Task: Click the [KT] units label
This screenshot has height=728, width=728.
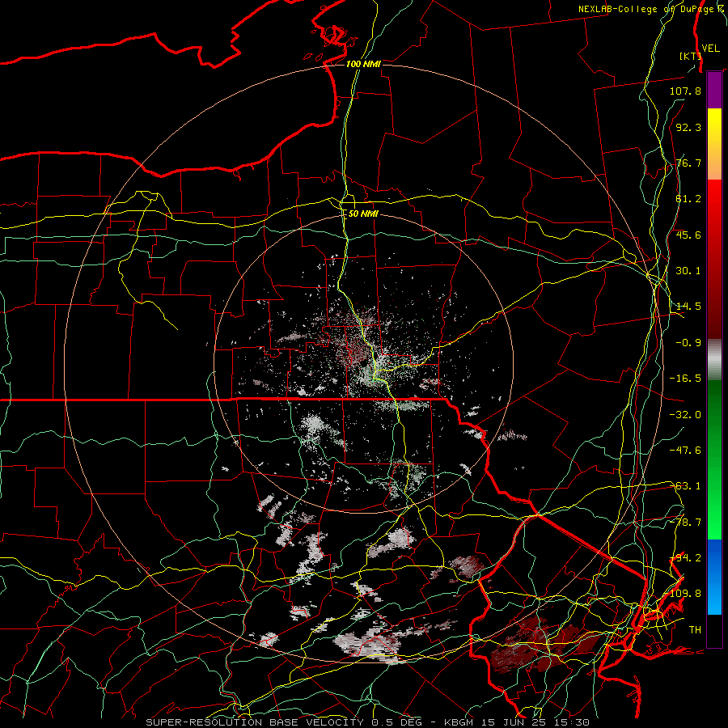Action: 691,56
